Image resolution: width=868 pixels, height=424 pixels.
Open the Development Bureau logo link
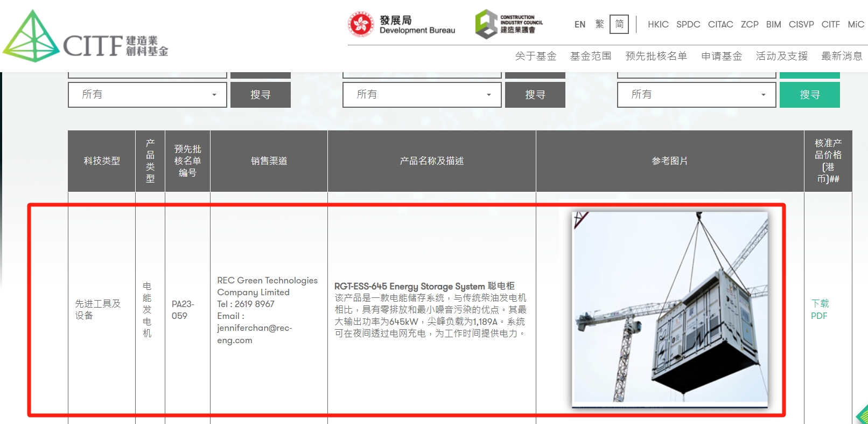[402, 25]
